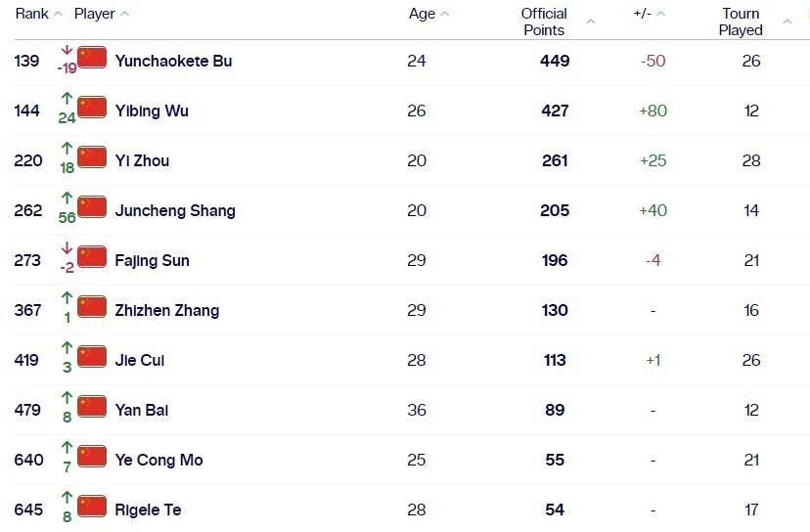
Task: Sort by +/- column arrow
Action: point(660,14)
